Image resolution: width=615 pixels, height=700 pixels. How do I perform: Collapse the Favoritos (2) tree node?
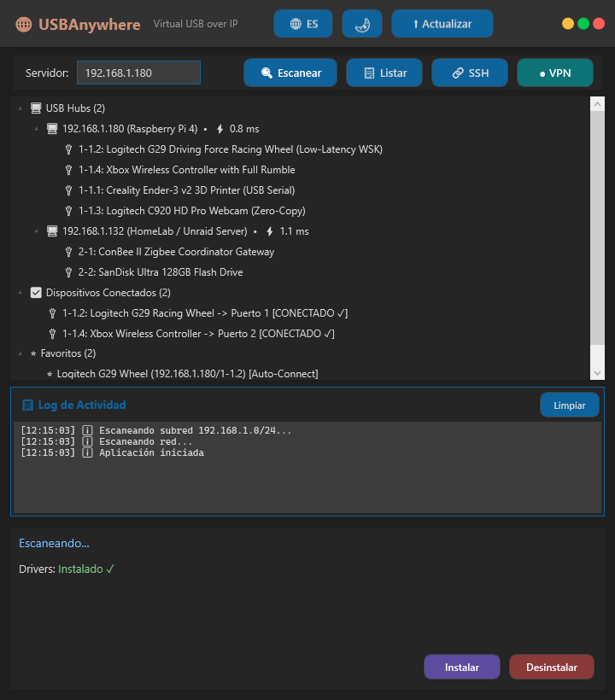[x=20, y=353]
